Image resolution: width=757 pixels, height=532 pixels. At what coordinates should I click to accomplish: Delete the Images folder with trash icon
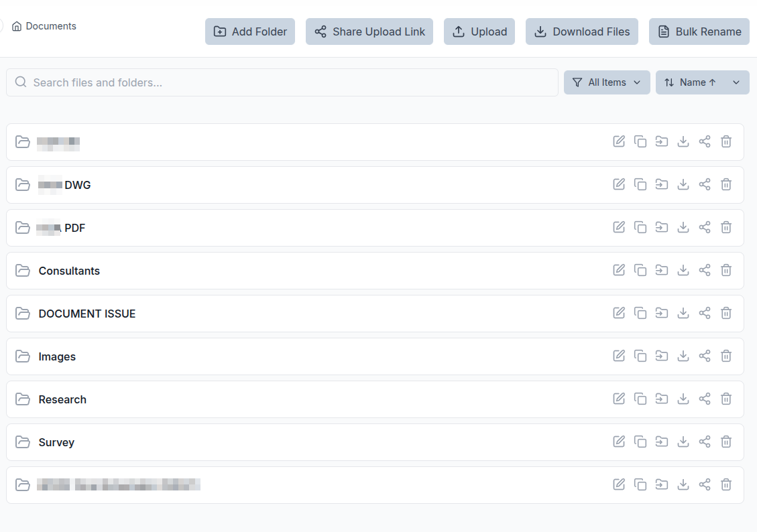(726, 356)
